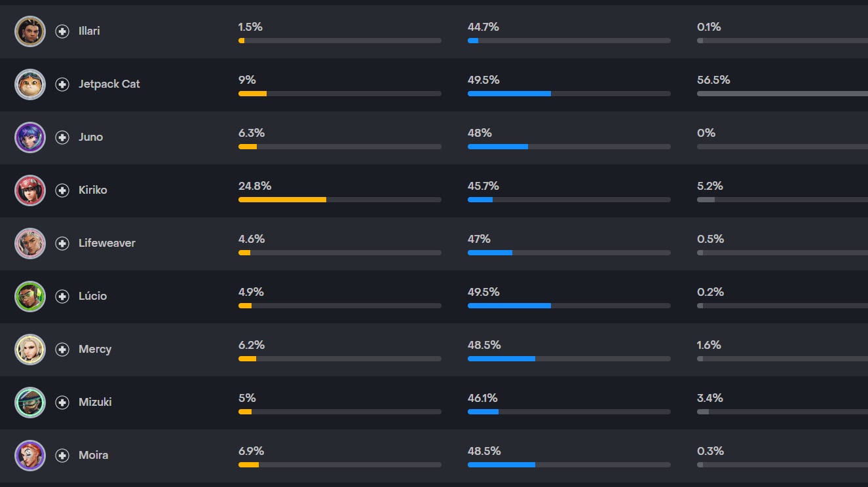This screenshot has height=487, width=868.
Task: Click Kiriko's 24.8% yellow pick rate bar
Action: 339,200
